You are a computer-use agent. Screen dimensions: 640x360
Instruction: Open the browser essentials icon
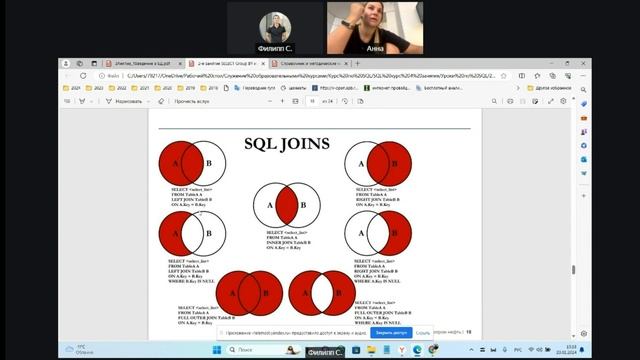coord(568,76)
